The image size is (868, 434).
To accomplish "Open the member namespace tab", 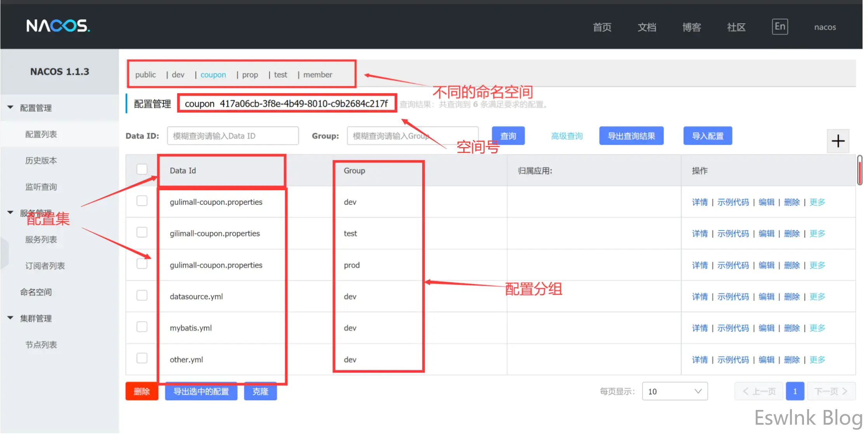I will [317, 75].
